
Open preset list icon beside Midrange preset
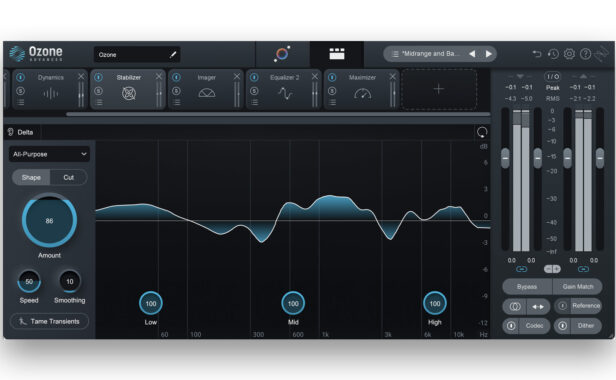(x=395, y=54)
